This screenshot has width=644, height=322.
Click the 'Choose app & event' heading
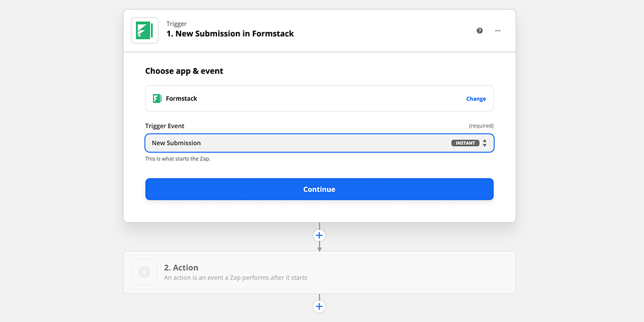pos(184,71)
